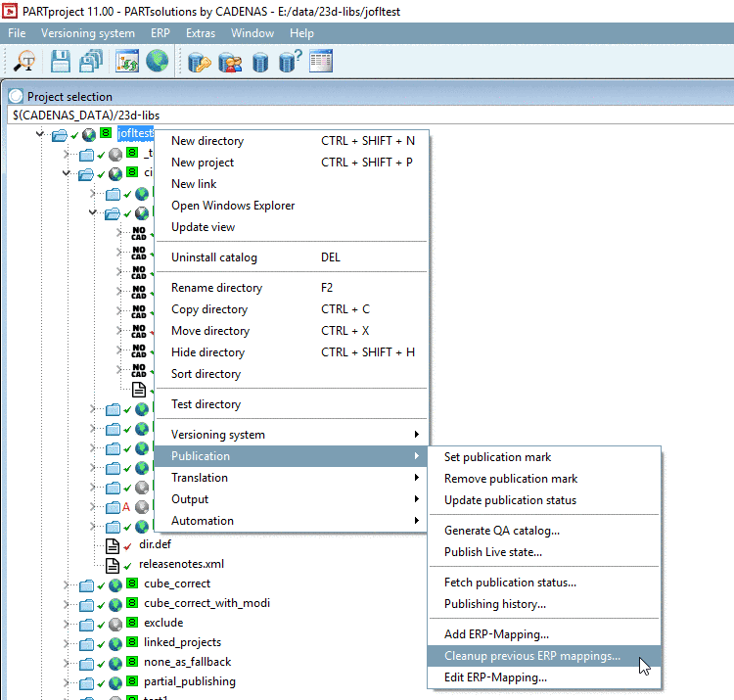Choose Generate QA catalog from submenu
This screenshot has height=700, width=734.
coord(501,531)
